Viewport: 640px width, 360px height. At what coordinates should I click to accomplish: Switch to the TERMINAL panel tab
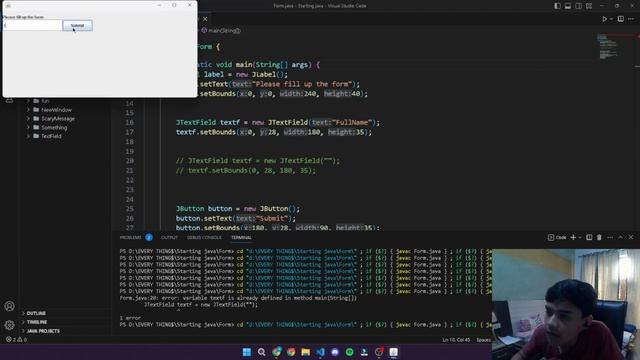click(241, 238)
